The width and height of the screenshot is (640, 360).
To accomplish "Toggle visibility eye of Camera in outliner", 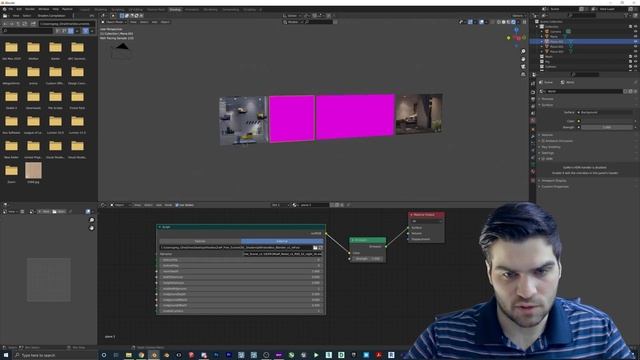I will [x=635, y=31].
